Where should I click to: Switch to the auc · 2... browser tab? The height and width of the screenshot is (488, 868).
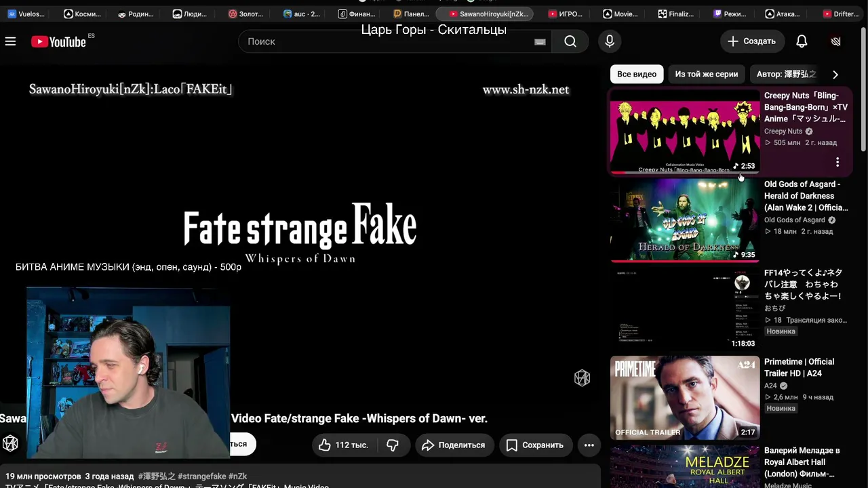coord(302,14)
